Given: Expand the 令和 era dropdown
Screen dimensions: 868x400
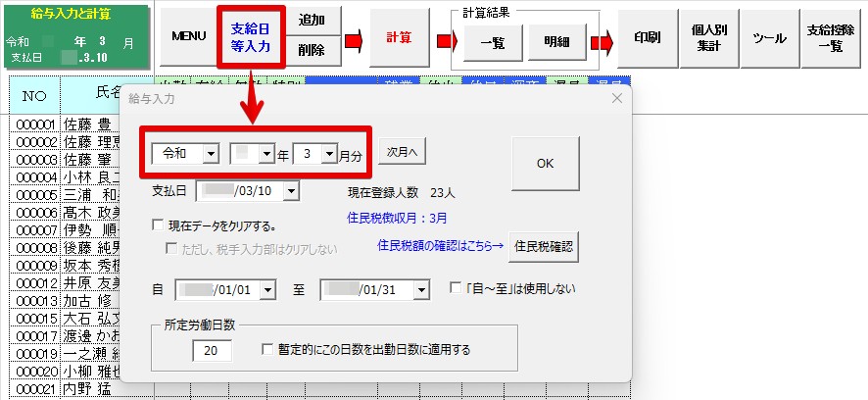Looking at the screenshot, I should click(211, 154).
